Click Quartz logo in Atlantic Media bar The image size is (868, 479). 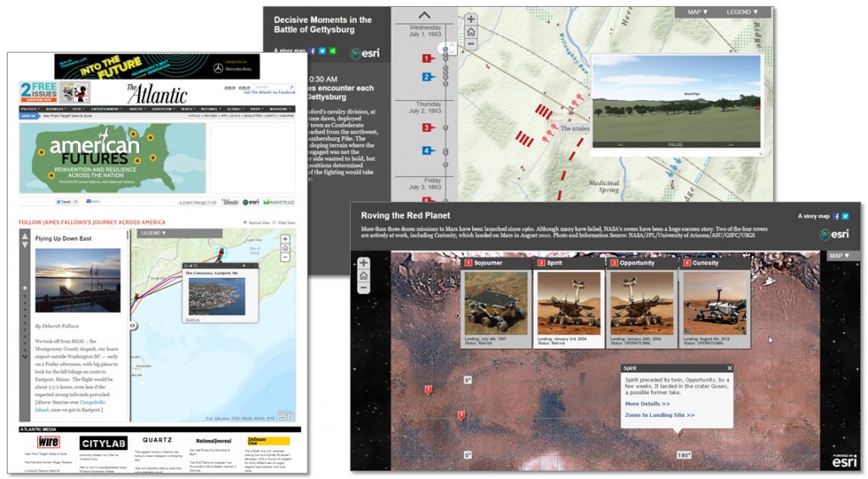157,440
